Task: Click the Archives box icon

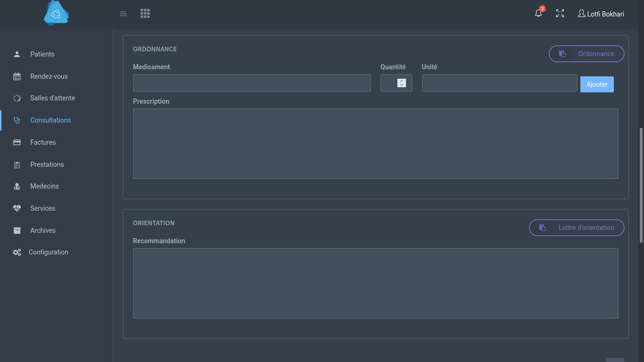Action: coord(17,230)
